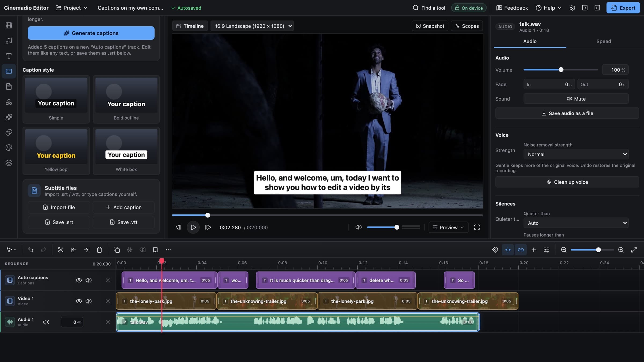Zoom in the timeline
The width and height of the screenshot is (644, 362).
pos(621,250)
